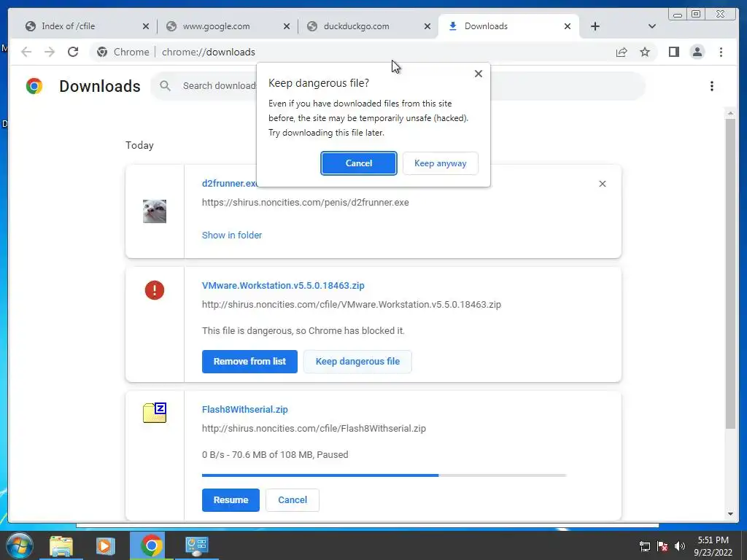The height and width of the screenshot is (560, 747).
Task: Open the side panel icon
Action: coord(673,52)
